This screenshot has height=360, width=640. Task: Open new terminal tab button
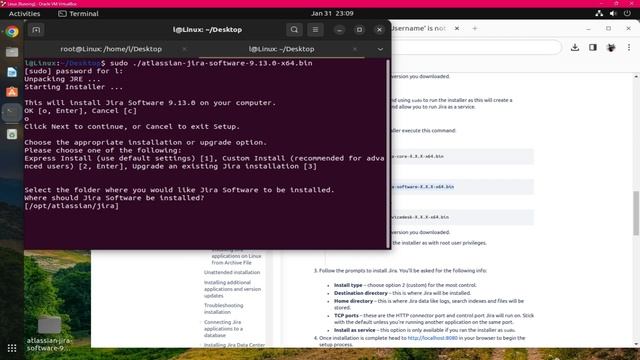tap(36, 30)
